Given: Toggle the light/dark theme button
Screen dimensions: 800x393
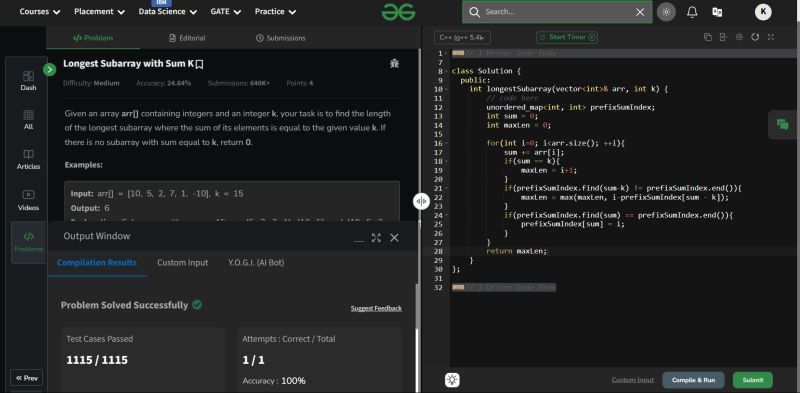Looking at the screenshot, I should coord(666,12).
